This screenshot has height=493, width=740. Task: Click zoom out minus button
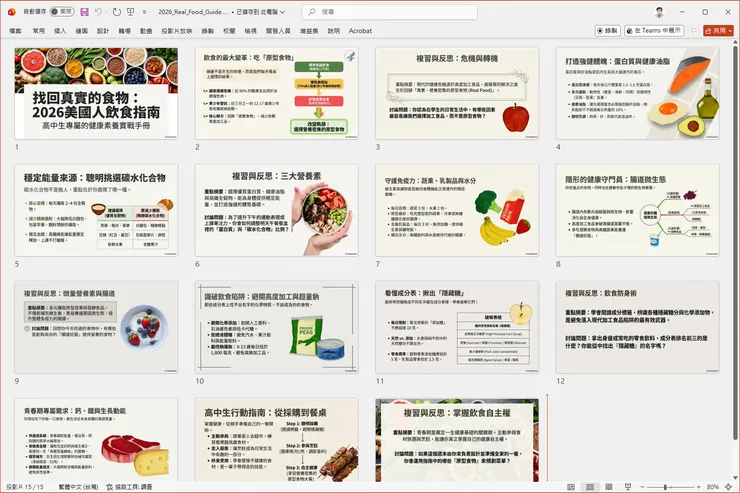tap(642, 486)
